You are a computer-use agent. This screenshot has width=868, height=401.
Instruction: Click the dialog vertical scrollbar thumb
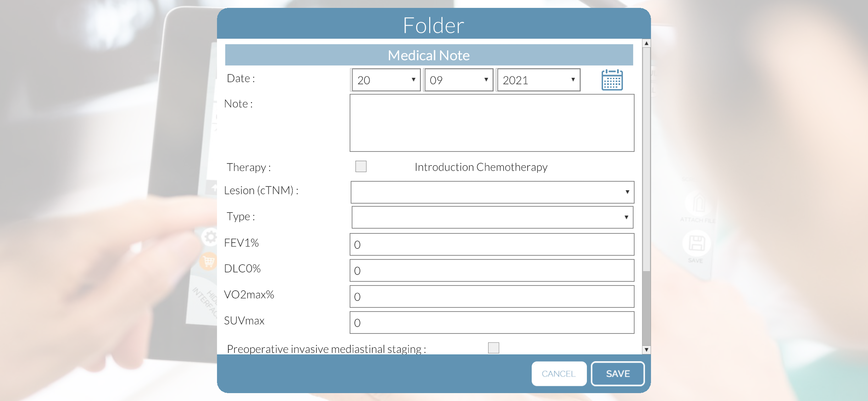(646, 159)
